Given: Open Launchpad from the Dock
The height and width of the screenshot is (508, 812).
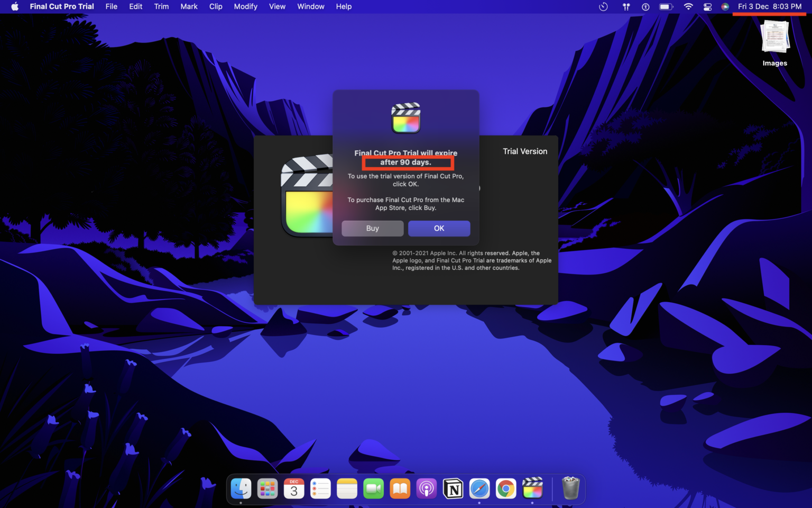Looking at the screenshot, I should click(267, 488).
